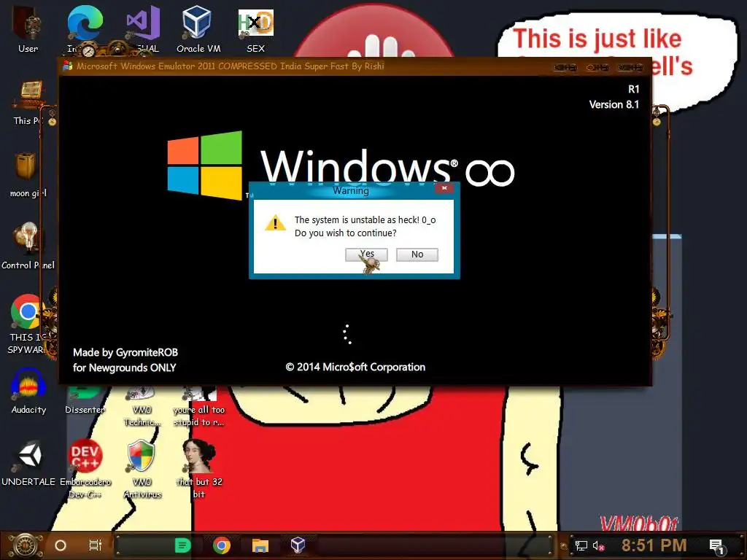Click the emulator window title bar

355,66
